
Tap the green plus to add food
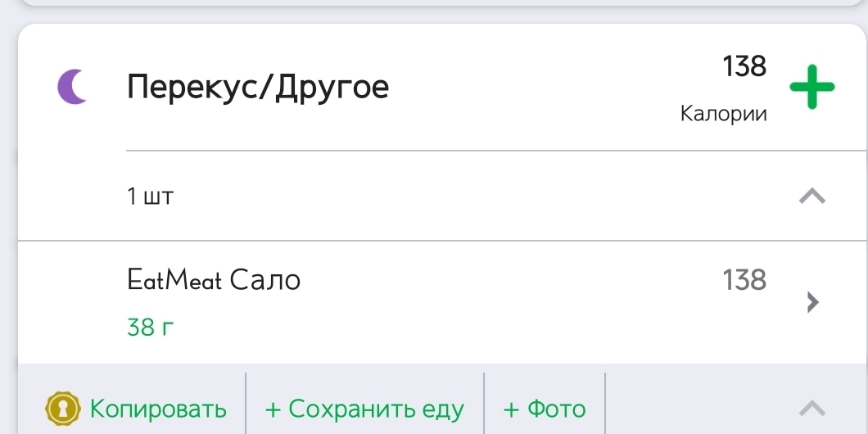tap(811, 87)
